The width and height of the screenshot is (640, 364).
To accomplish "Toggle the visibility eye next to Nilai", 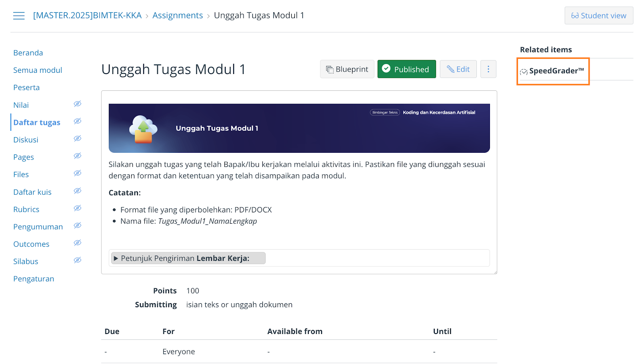I will coord(77,104).
